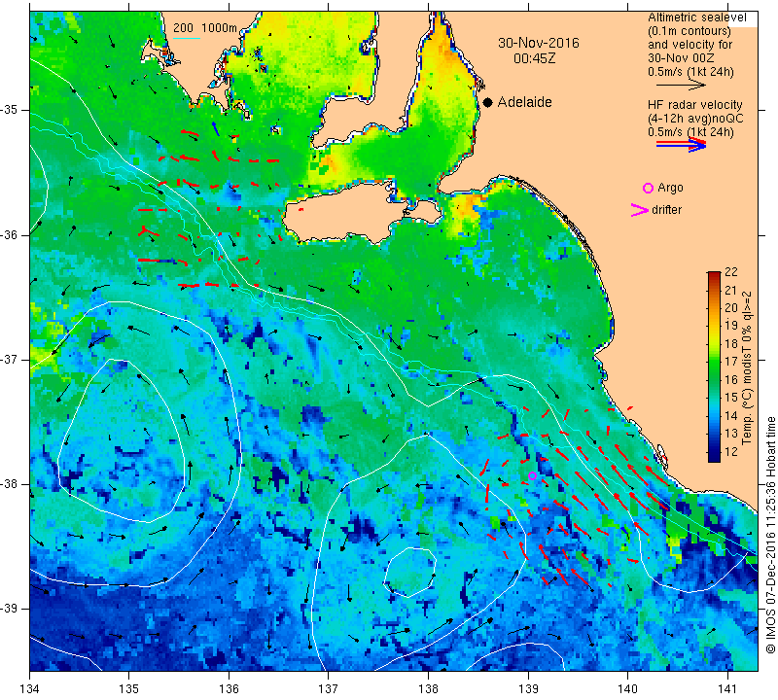Click the latitude axis label -35
Viewport: 778px width, 700px height.
[9, 110]
